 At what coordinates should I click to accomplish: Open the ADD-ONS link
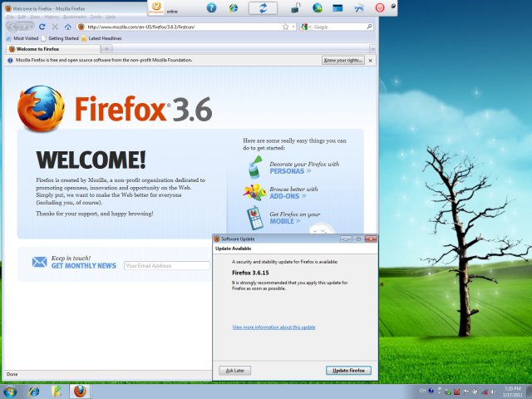pyautogui.click(x=288, y=196)
